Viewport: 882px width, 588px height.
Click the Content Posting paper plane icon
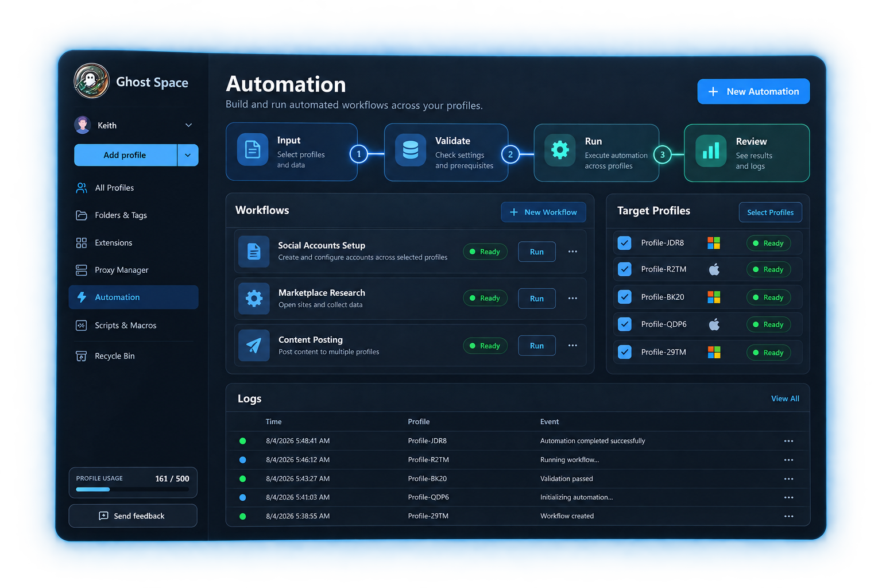tap(254, 346)
